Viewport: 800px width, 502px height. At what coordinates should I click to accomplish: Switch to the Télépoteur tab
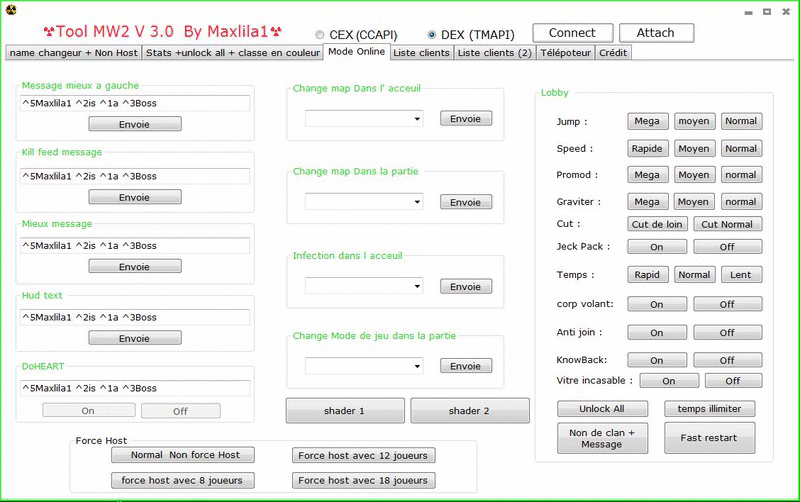click(565, 53)
